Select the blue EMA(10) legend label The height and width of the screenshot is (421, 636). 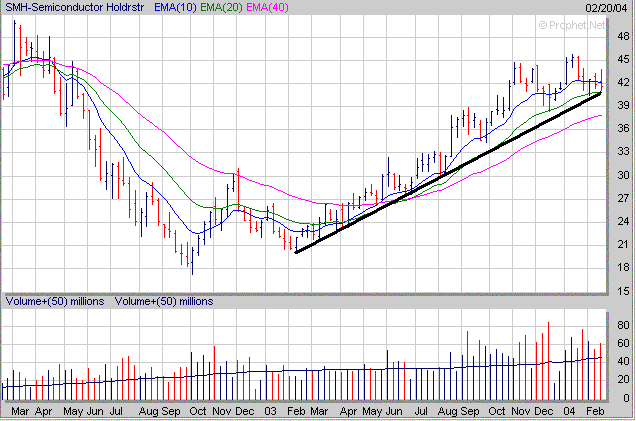pyautogui.click(x=175, y=7)
